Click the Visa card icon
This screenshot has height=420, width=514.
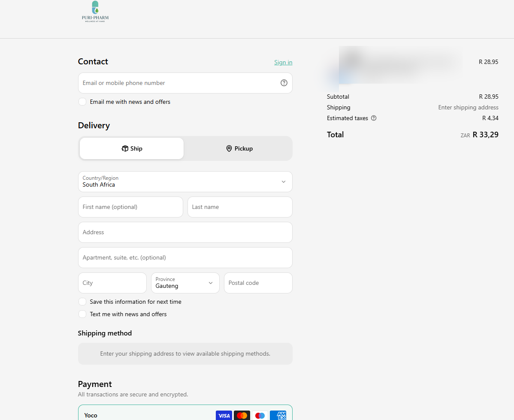(x=224, y=415)
